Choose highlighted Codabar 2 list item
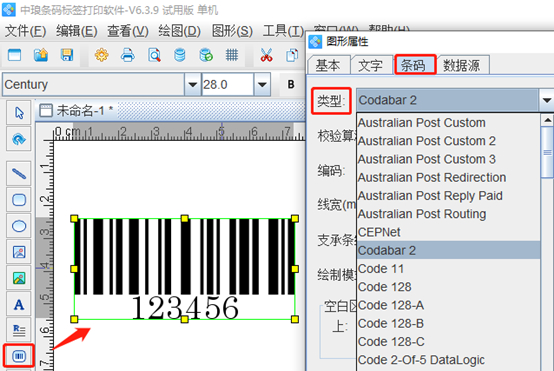This screenshot has height=371, width=554. (x=448, y=251)
